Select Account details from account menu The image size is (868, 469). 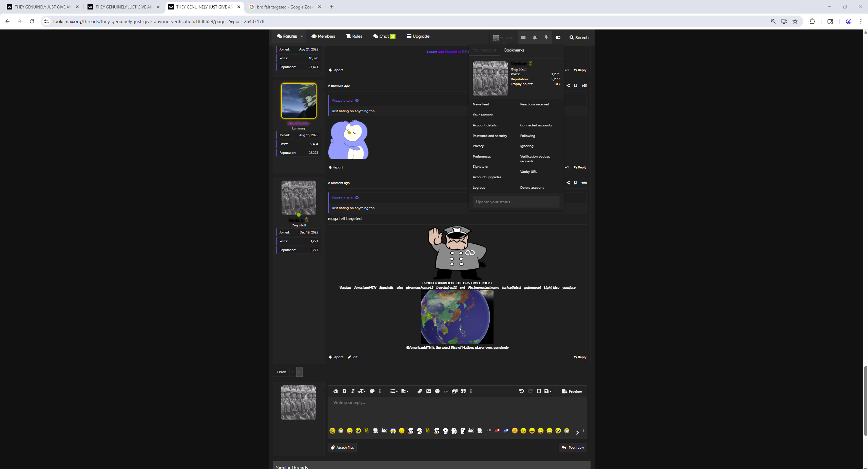click(484, 125)
